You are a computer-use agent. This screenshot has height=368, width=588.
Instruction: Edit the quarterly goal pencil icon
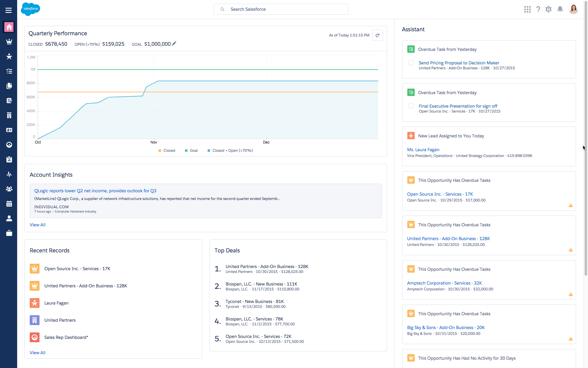click(x=174, y=44)
